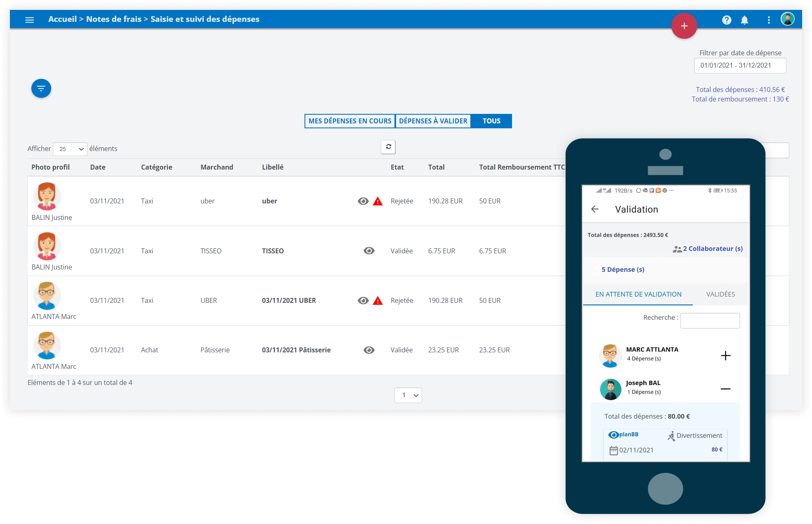Click the '23.25 EUR' total cell
The image size is (812, 524).
click(443, 350)
